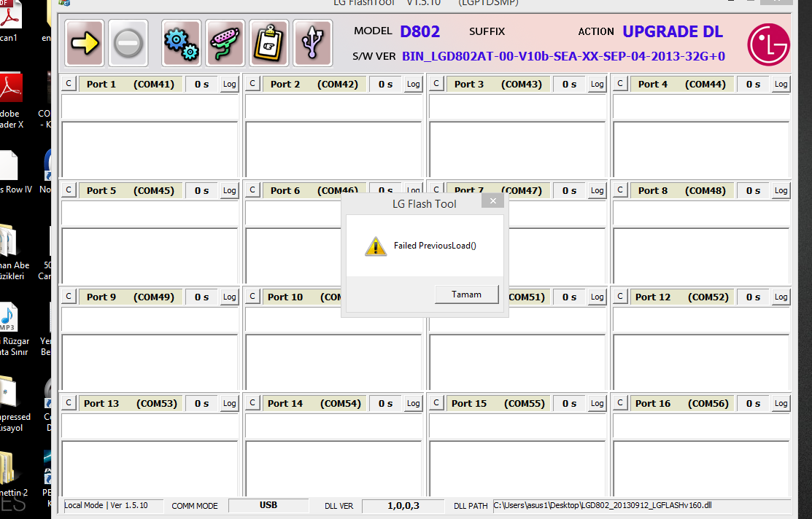
Task: Click the DLL path field
Action: (641, 506)
